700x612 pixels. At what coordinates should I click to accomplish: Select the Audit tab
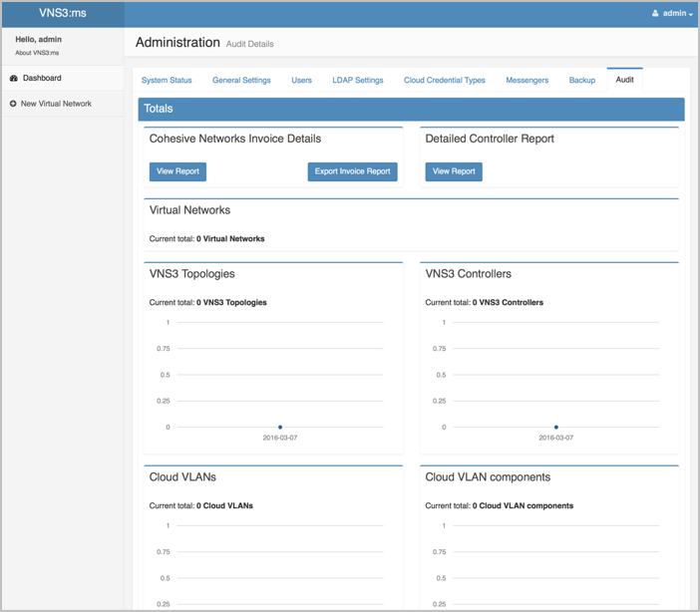624,80
